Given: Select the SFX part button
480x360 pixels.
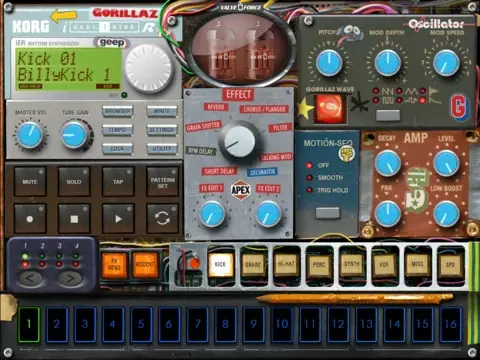Looking at the screenshot, I should coord(450,264).
